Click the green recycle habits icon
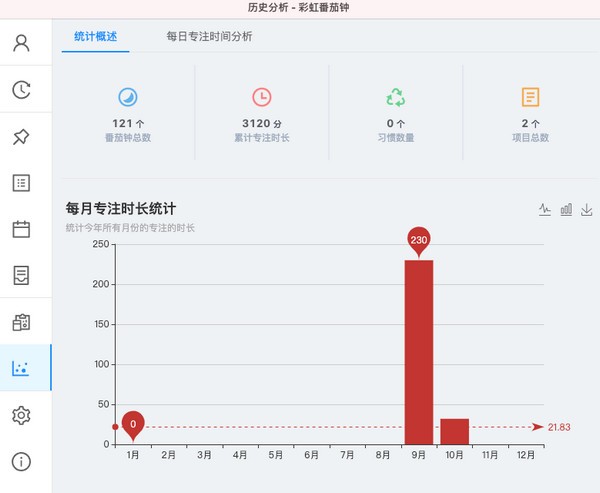 pyautogui.click(x=396, y=97)
